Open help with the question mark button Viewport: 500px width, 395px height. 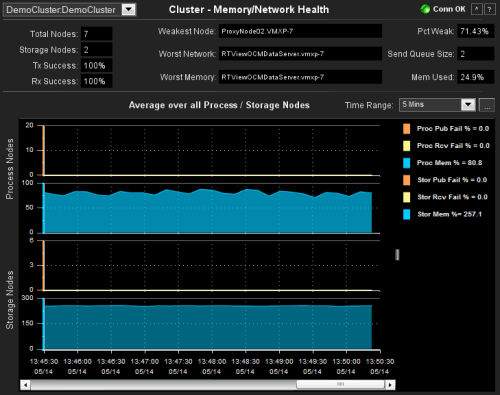pyautogui.click(x=489, y=9)
